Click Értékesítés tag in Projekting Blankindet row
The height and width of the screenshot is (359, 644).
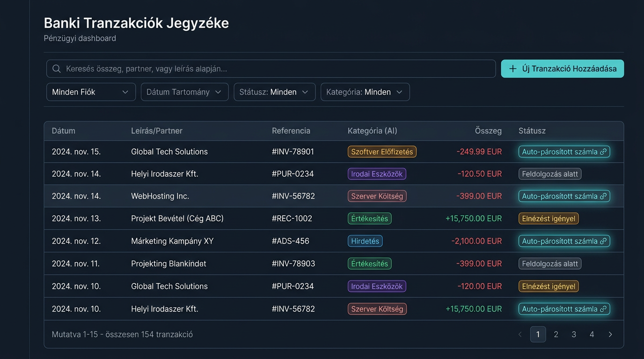click(x=369, y=264)
